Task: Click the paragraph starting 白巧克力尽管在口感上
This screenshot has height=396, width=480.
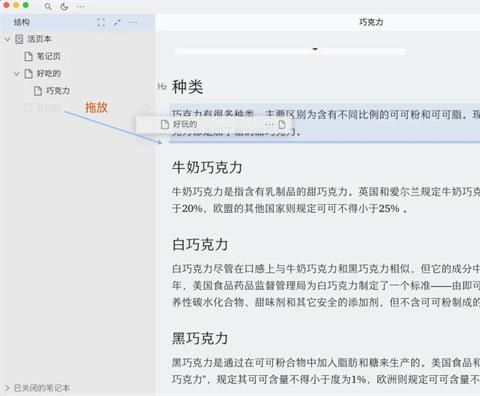Action: click(x=326, y=286)
